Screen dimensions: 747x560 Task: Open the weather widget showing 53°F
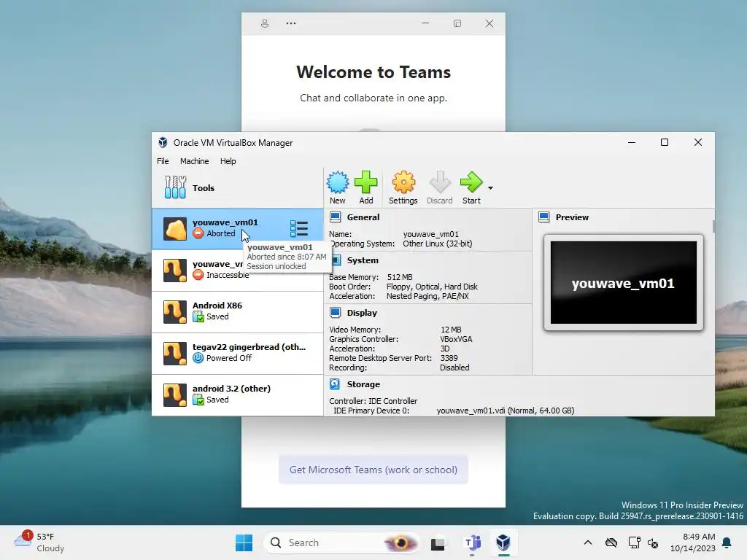click(x=39, y=542)
